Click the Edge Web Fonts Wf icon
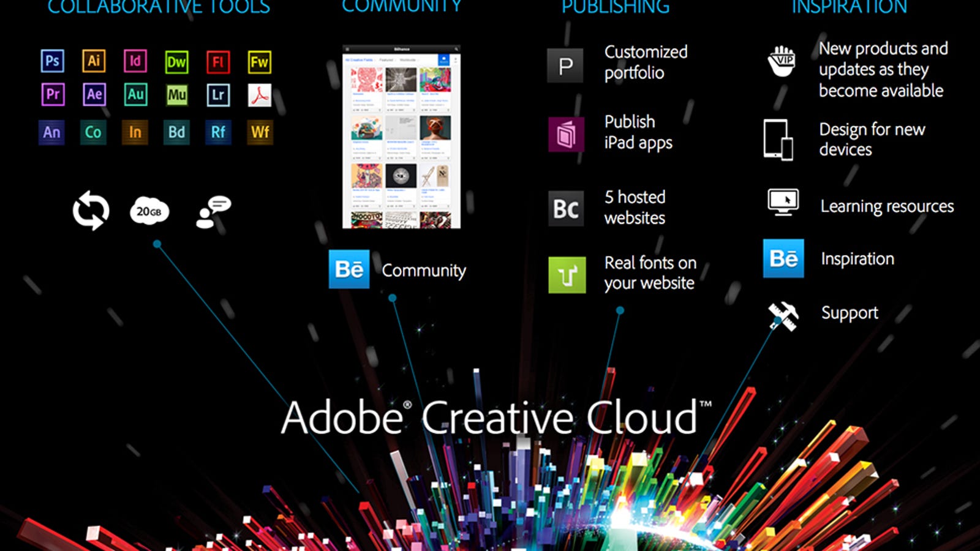This screenshot has height=551, width=980. click(x=260, y=132)
